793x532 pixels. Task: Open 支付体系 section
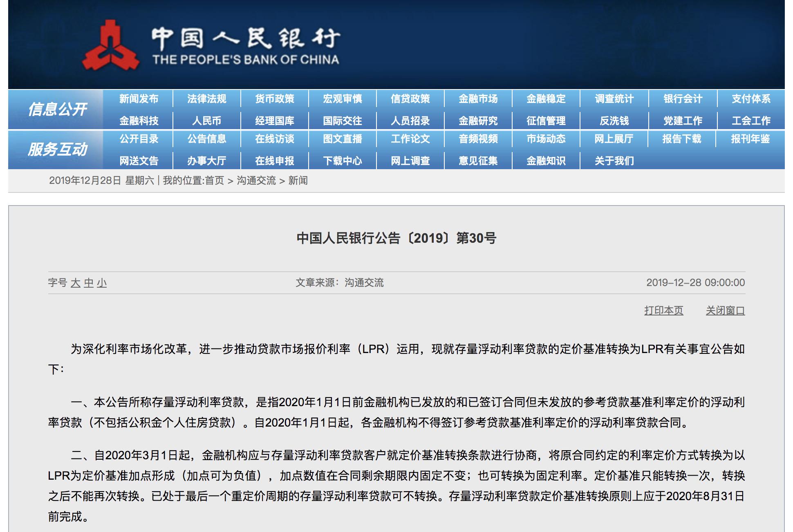pos(751,99)
